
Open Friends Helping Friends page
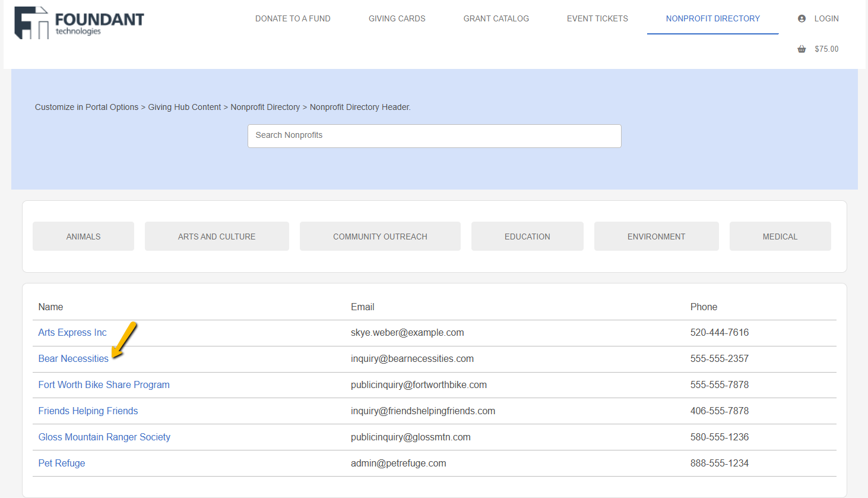coord(88,411)
